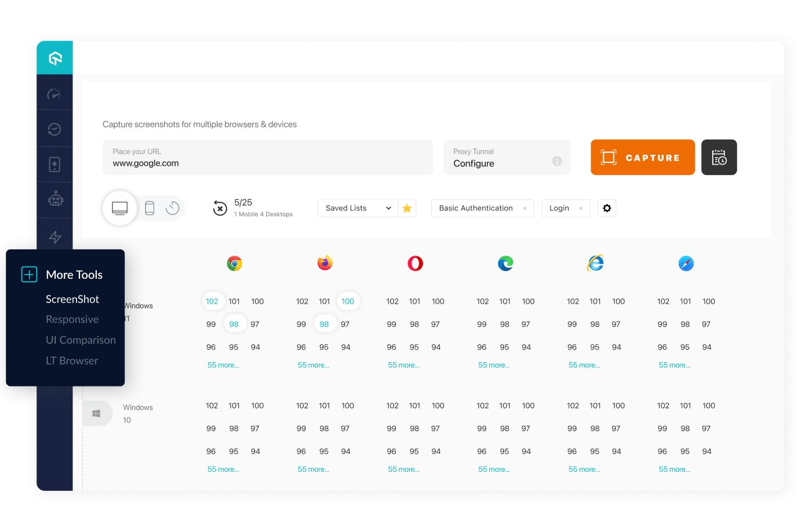Open the test history clock icon in sidebar

pyautogui.click(x=54, y=129)
